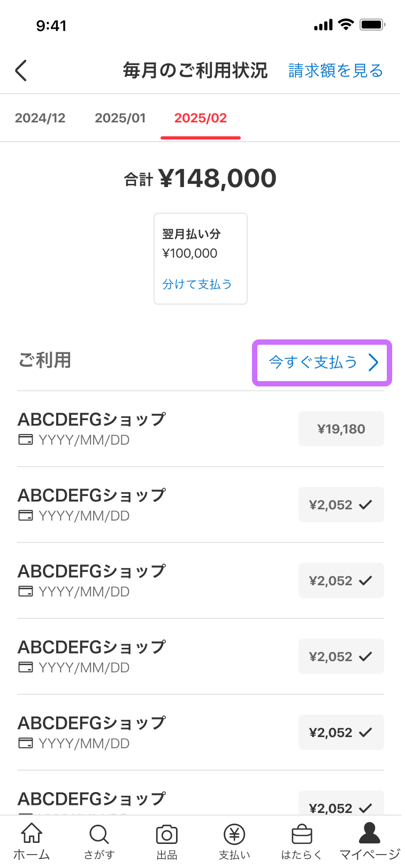Switch to the 2024/12 tab

point(40,118)
